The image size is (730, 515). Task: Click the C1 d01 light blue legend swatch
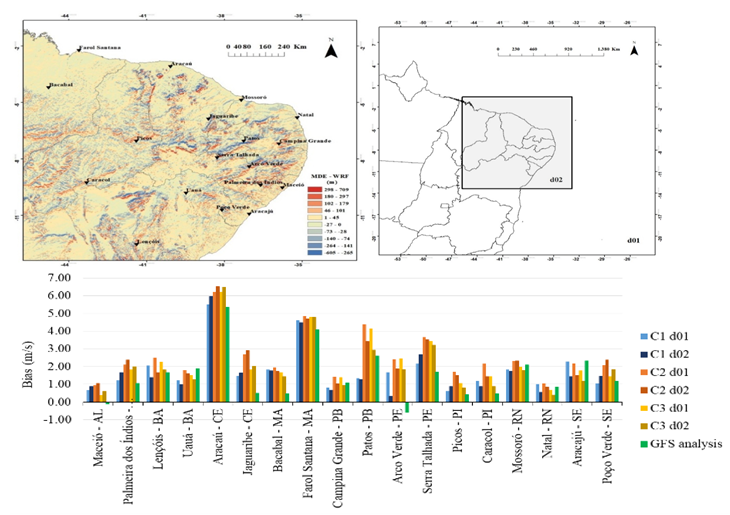[x=644, y=337]
